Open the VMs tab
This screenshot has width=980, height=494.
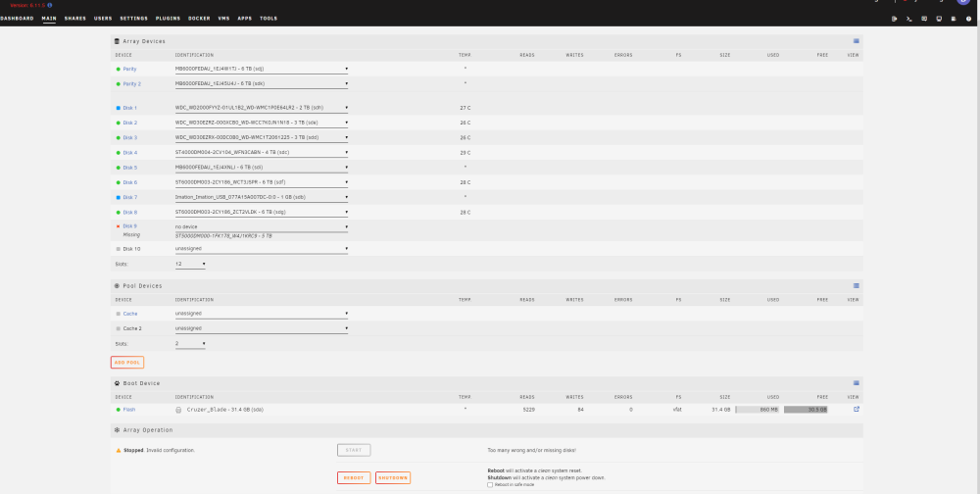click(223, 19)
